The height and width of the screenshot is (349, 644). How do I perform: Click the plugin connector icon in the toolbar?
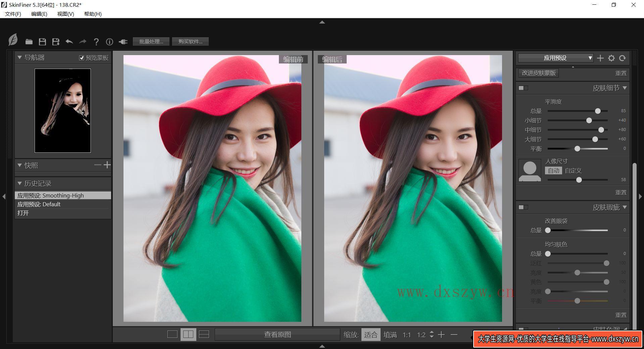tap(123, 42)
